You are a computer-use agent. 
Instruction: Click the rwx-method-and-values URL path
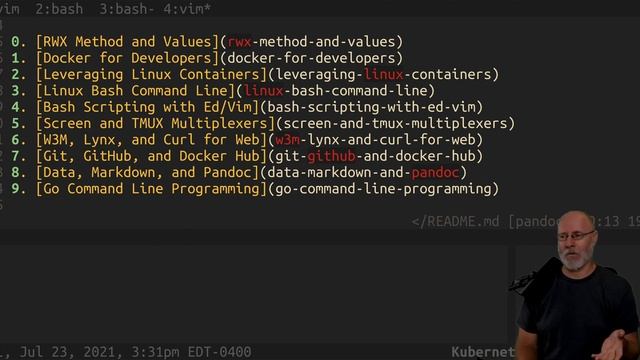click(x=311, y=42)
